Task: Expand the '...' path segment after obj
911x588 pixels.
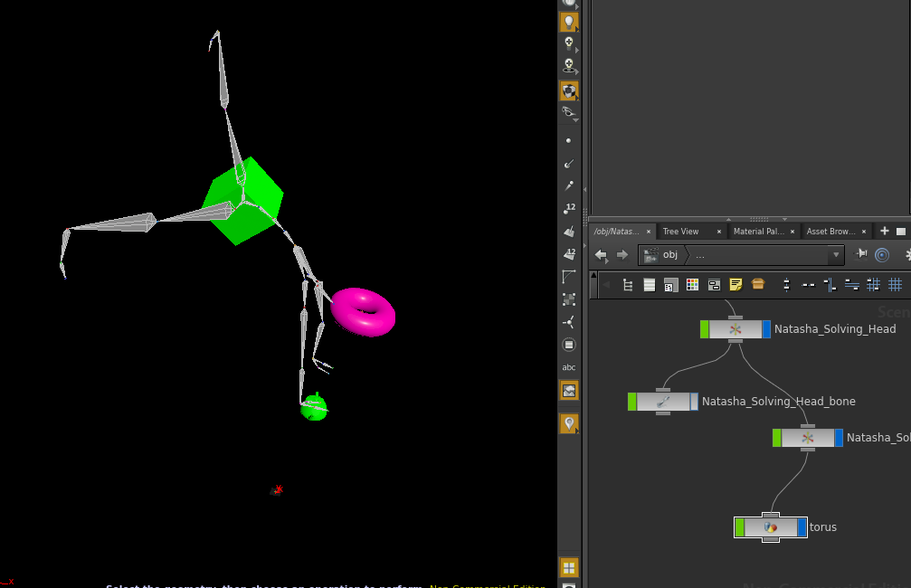Action: tap(700, 255)
